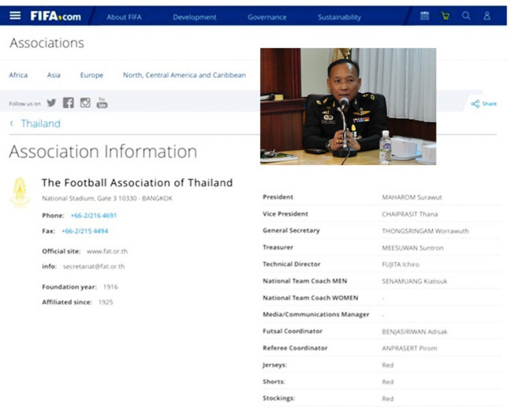Click Referee Coordinator name ANPRASERT Pirom

click(x=409, y=348)
